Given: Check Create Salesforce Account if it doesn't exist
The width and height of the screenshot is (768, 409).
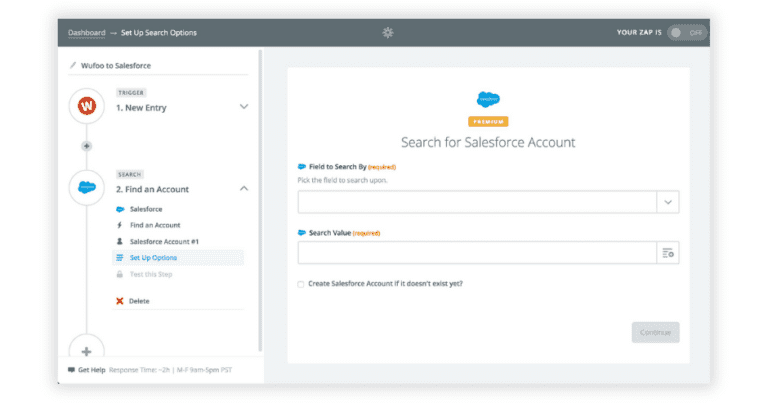Looking at the screenshot, I should [x=301, y=284].
